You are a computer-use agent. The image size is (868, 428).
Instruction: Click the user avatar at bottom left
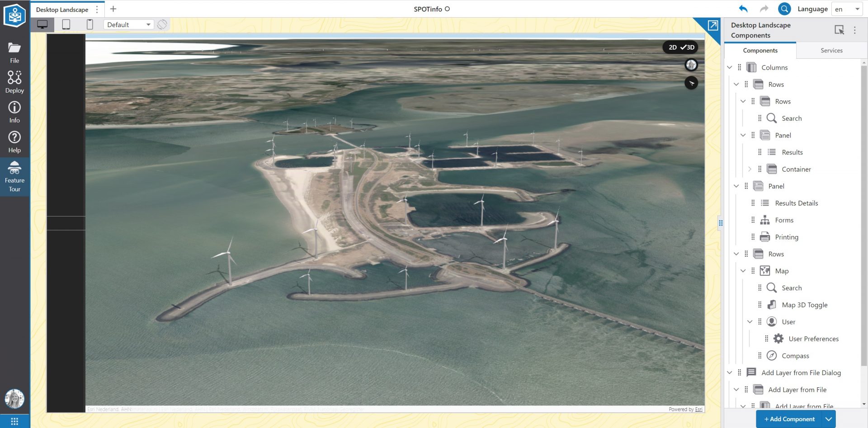coord(15,399)
